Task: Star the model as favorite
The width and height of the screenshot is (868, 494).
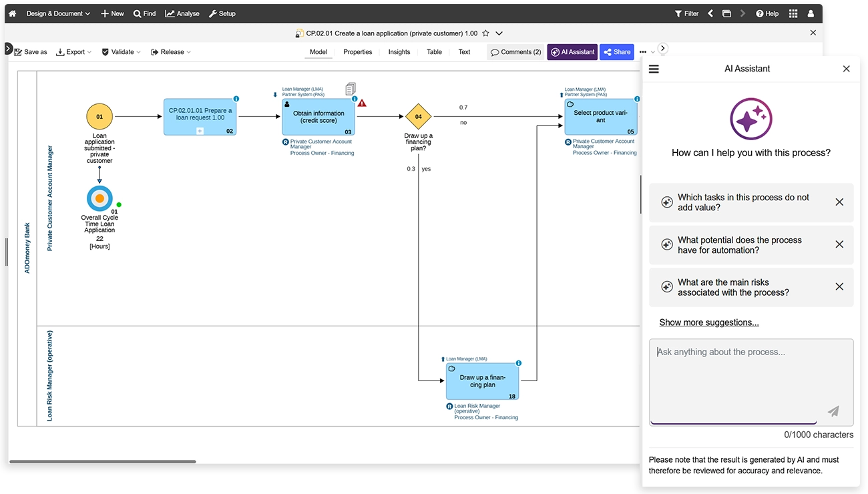Action: point(486,33)
